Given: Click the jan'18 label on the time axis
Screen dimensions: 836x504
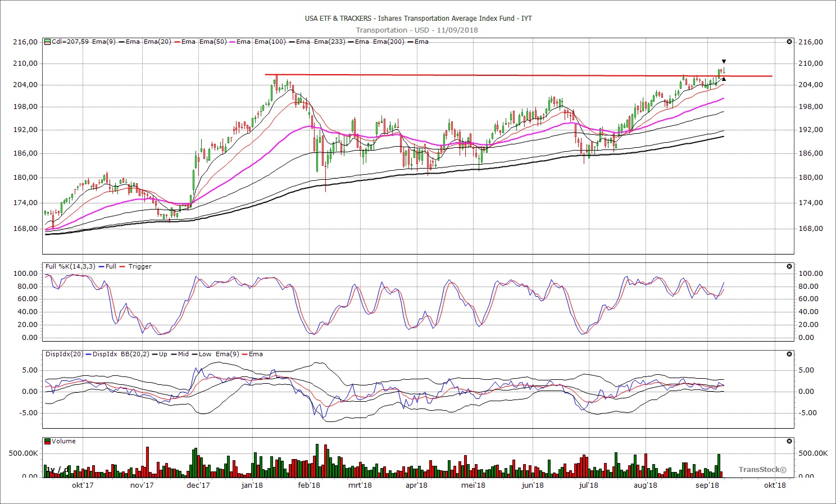Looking at the screenshot, I should (252, 485).
